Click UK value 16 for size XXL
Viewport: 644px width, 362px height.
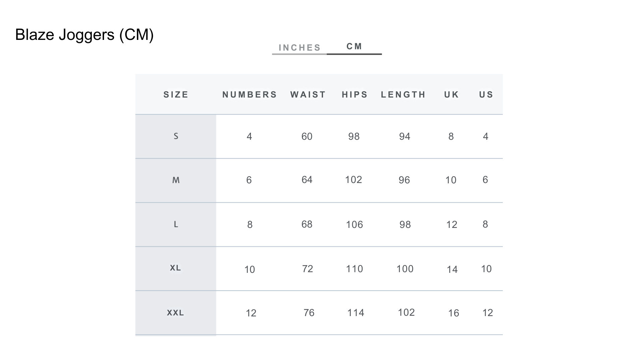coord(453,313)
